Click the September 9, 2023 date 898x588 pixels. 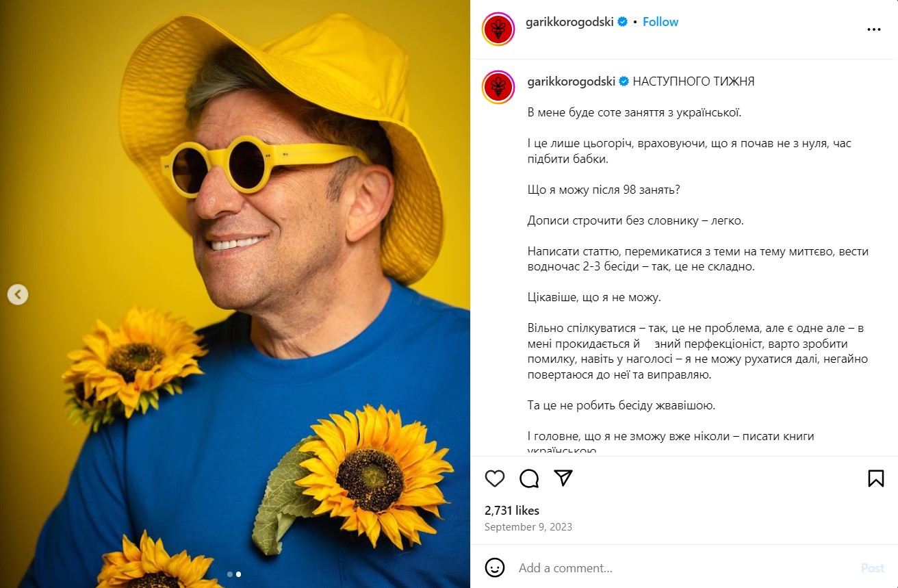coord(528,527)
